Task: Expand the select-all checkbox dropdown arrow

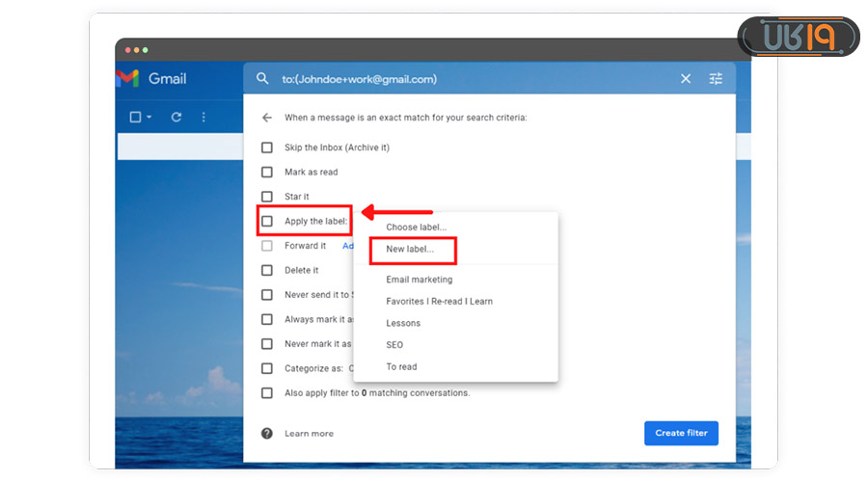Action: pyautogui.click(x=149, y=118)
